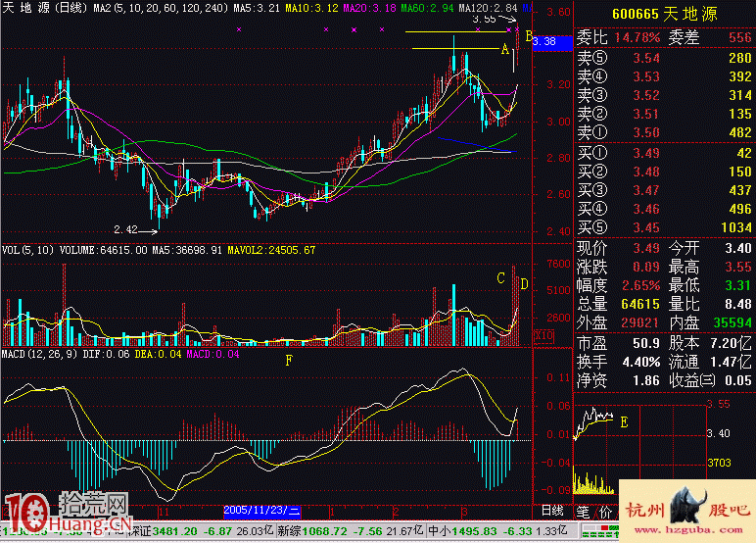Click the MA10:3.12 moving average readout

[311, 8]
